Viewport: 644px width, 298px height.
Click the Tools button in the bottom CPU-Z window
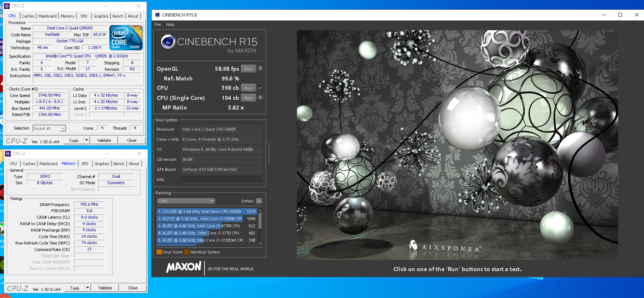pyautogui.click(x=75, y=288)
